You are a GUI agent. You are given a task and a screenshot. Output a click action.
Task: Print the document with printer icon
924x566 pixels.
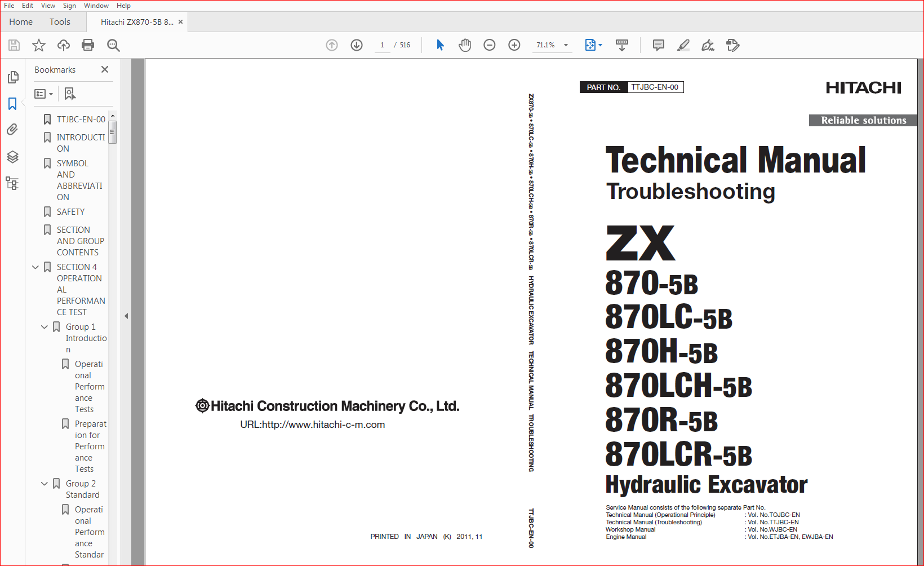88,45
